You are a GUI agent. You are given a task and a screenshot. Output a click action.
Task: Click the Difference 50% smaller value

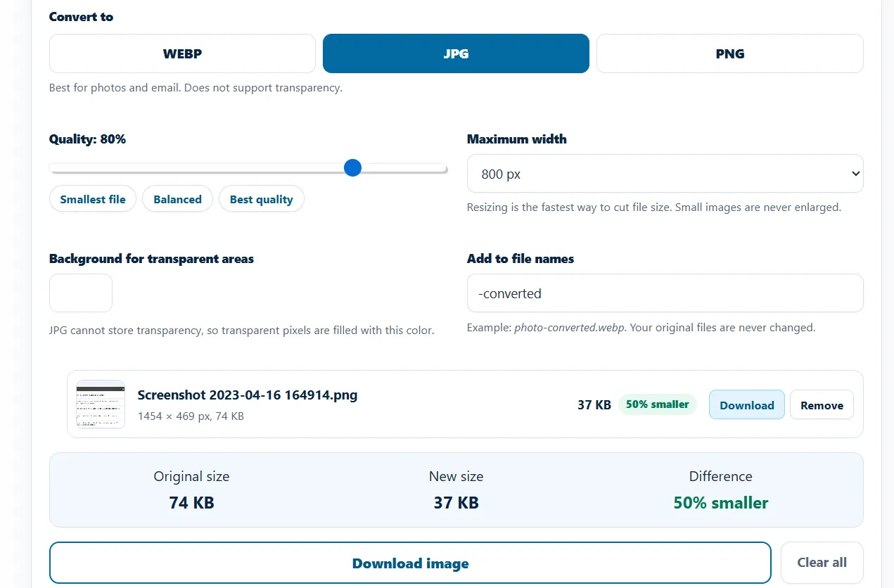pos(721,503)
